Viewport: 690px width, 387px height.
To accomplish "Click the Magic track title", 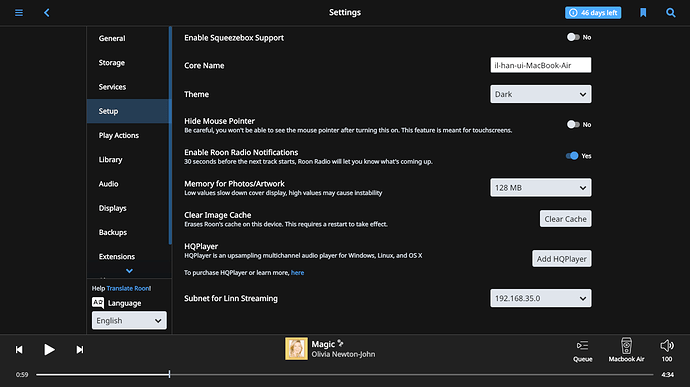I will click(x=323, y=344).
